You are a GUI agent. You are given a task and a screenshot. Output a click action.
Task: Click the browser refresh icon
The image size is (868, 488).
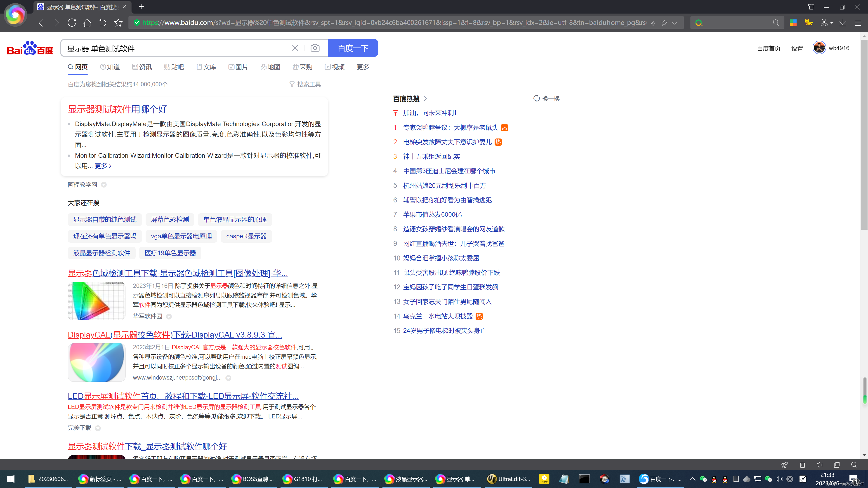[72, 23]
